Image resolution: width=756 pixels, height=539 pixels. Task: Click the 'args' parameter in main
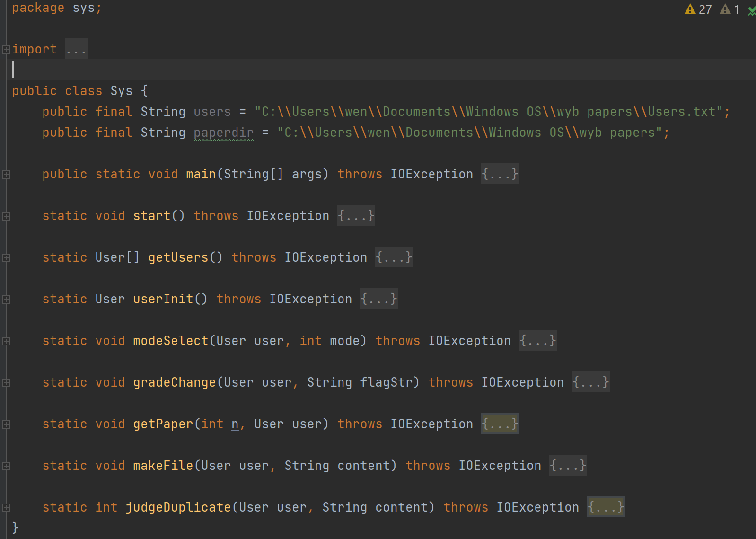(307, 174)
